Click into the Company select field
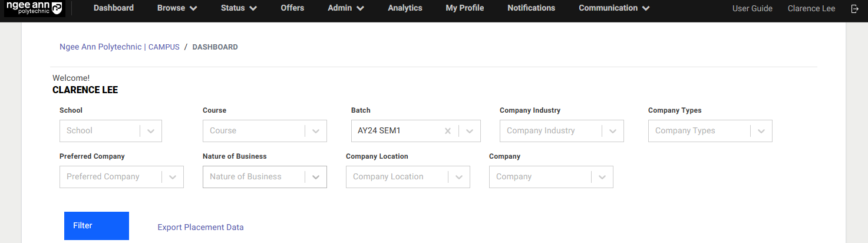This screenshot has height=243, width=868. (539, 177)
